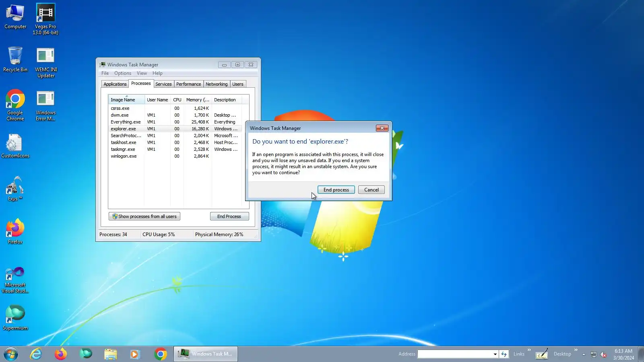Select the Firefox desktop shortcut
This screenshot has height=362, width=644.
tap(15, 231)
